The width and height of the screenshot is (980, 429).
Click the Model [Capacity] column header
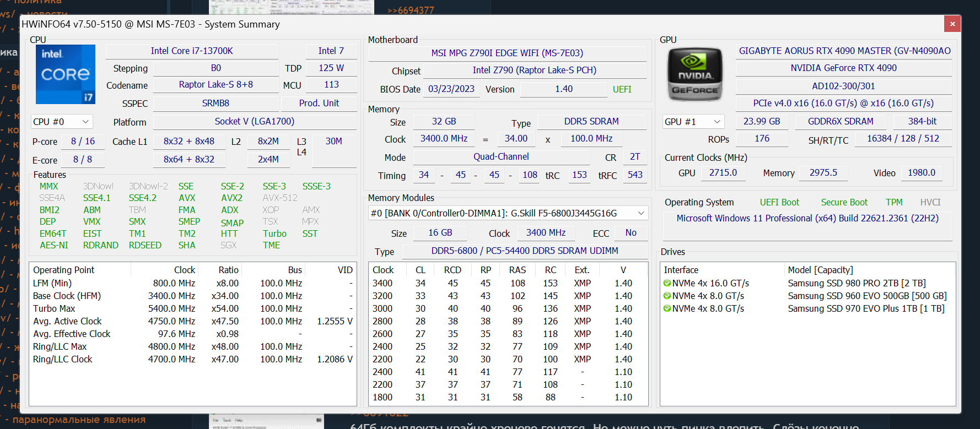820,270
